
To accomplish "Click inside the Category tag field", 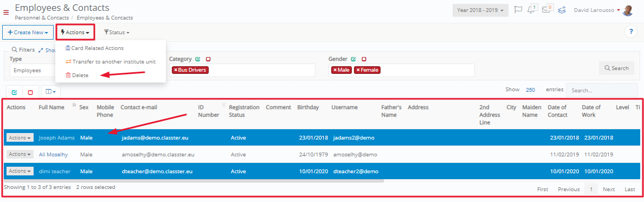I will 242,71.
